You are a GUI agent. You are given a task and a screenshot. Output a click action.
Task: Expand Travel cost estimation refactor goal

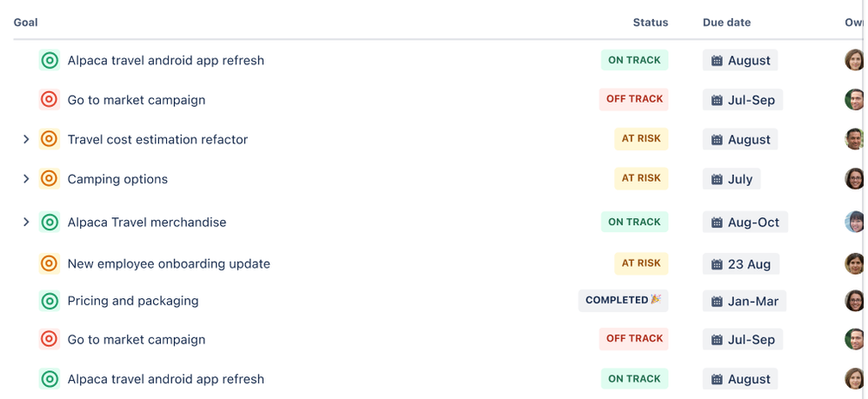pos(26,139)
